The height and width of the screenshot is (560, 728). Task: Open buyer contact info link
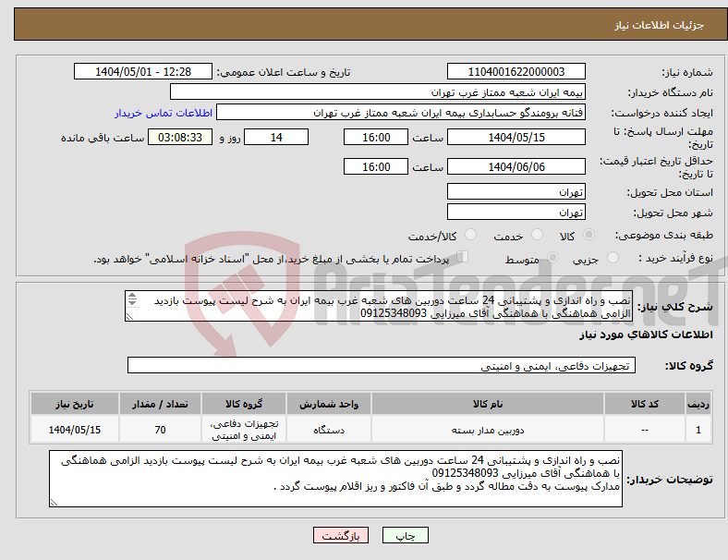164,113
